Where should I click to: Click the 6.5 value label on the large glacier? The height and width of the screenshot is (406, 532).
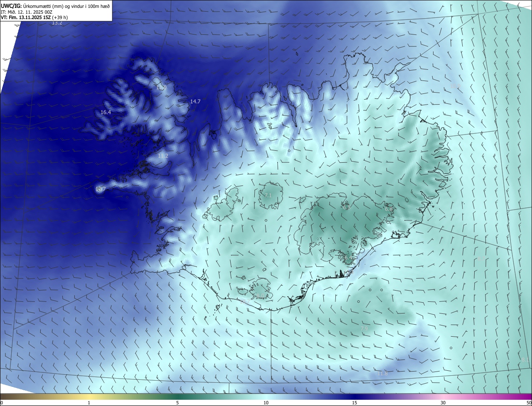(346, 208)
